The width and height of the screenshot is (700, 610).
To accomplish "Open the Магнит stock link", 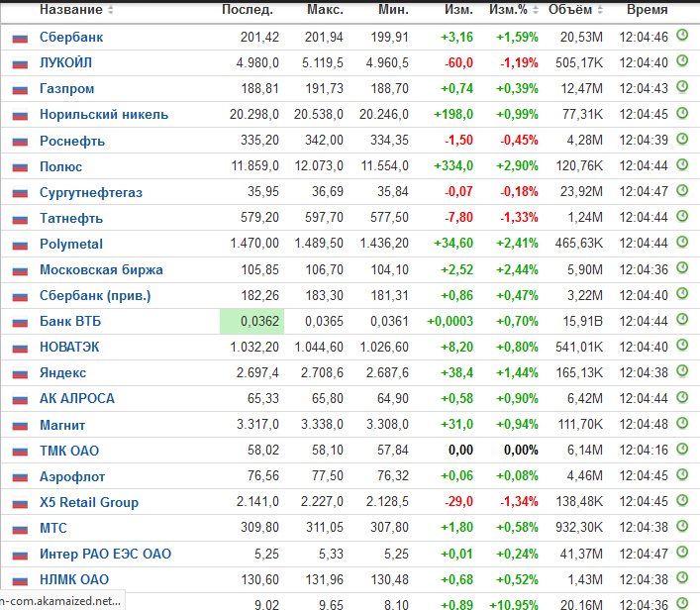I will (x=62, y=425).
